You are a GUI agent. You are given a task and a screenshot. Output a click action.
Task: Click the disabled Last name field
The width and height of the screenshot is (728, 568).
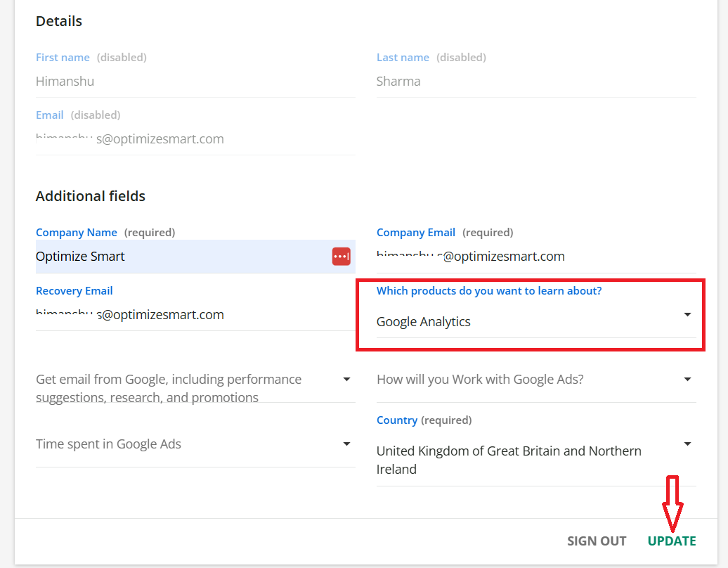tap(535, 82)
